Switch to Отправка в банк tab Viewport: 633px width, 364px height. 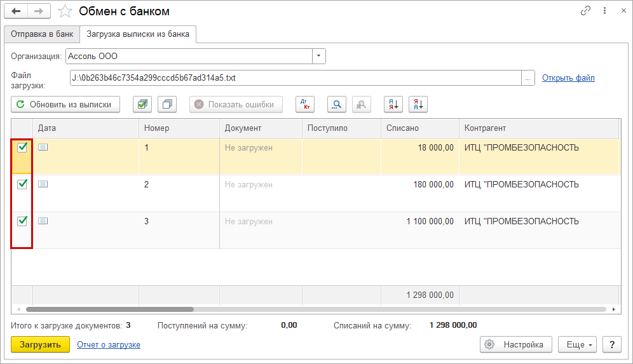pyautogui.click(x=42, y=34)
